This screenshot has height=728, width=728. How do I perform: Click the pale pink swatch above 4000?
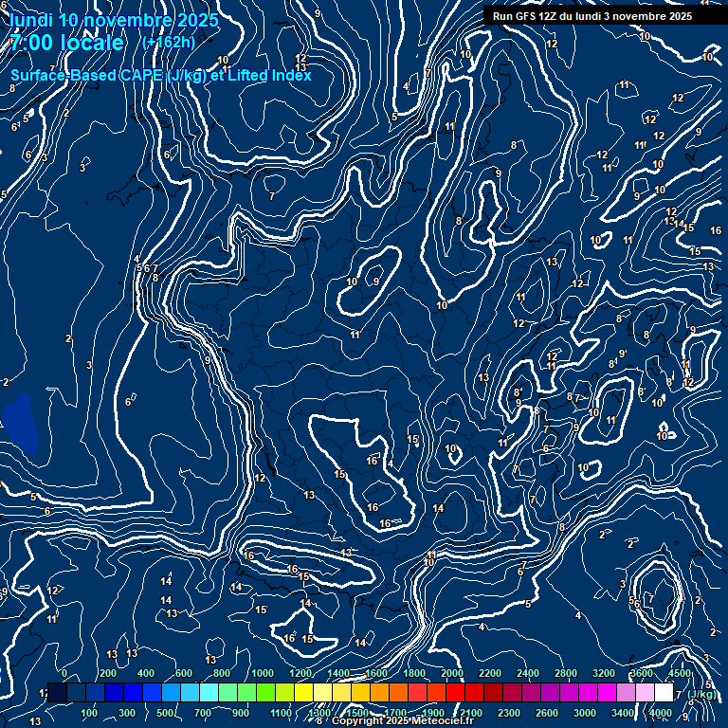645,692
